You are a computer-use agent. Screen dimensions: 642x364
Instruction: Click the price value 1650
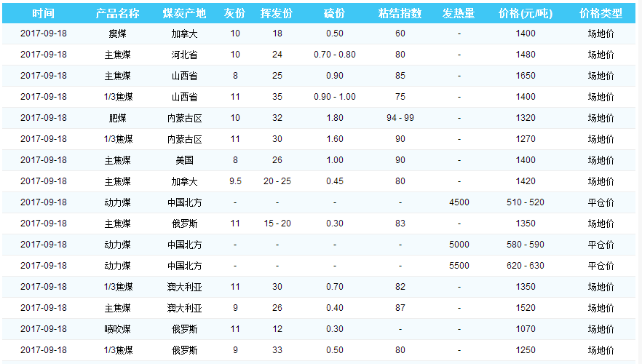tap(525, 76)
